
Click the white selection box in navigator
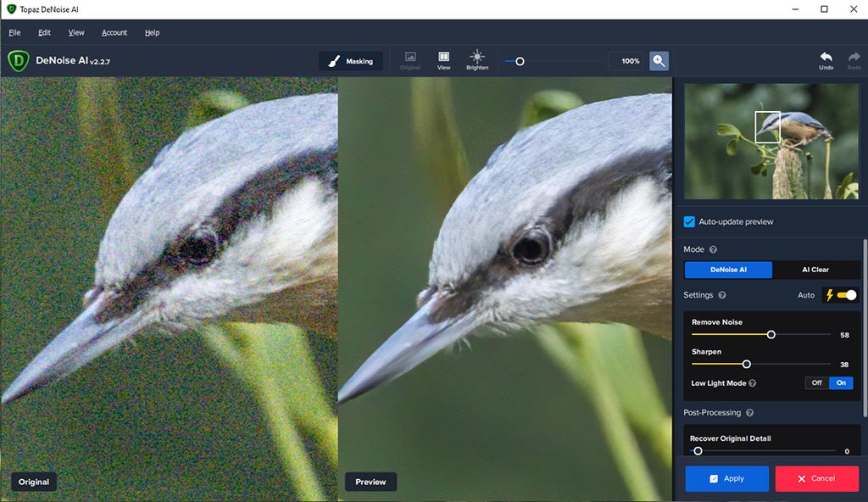click(768, 127)
